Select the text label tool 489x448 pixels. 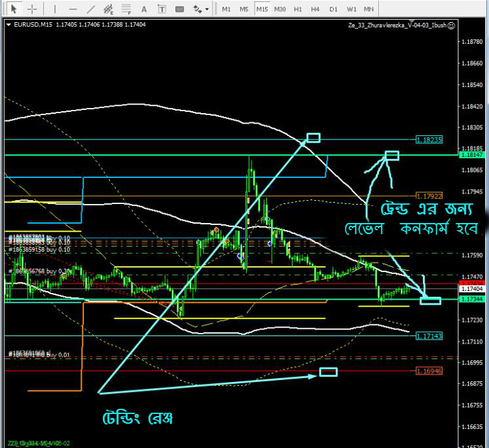click(x=162, y=9)
